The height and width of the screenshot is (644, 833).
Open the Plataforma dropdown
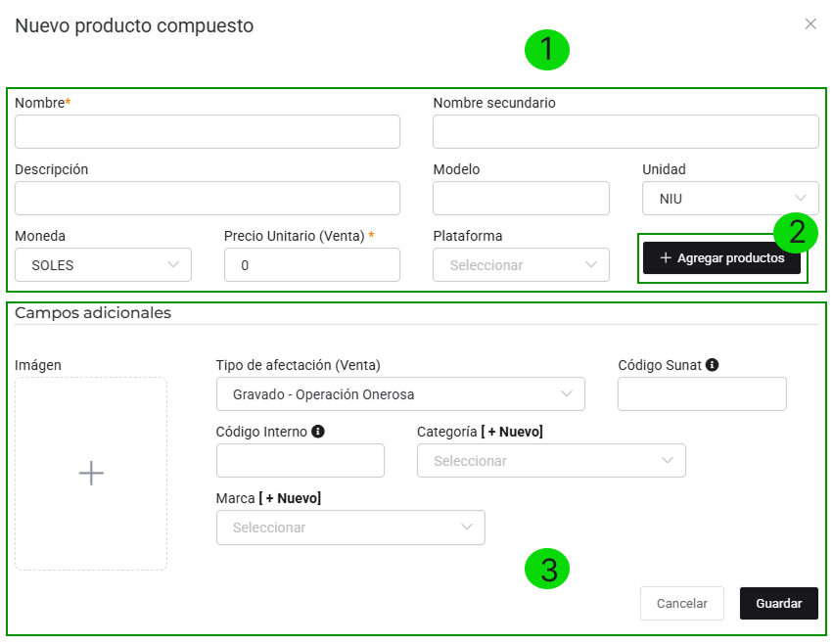(x=521, y=265)
